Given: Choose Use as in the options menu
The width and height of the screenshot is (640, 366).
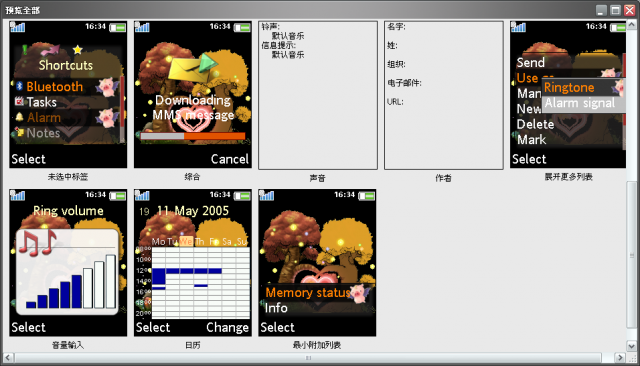Looking at the screenshot, I should [535, 78].
